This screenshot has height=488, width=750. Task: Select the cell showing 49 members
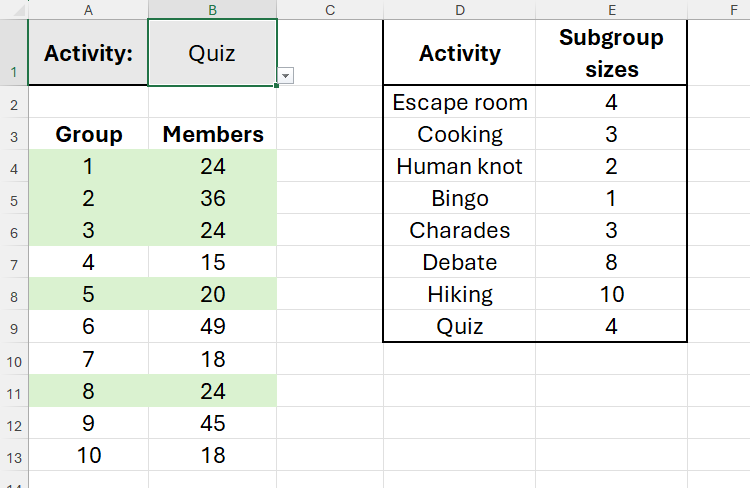pyautogui.click(x=212, y=326)
